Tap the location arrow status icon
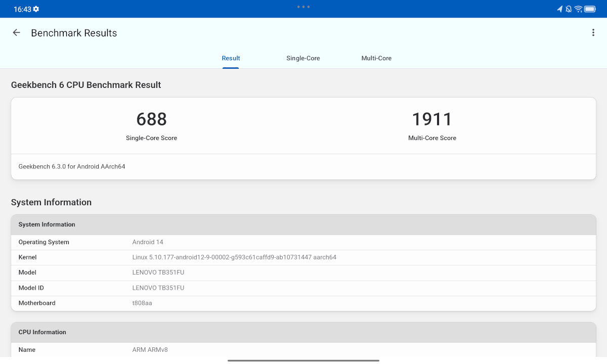The width and height of the screenshot is (607, 364). 560,9
